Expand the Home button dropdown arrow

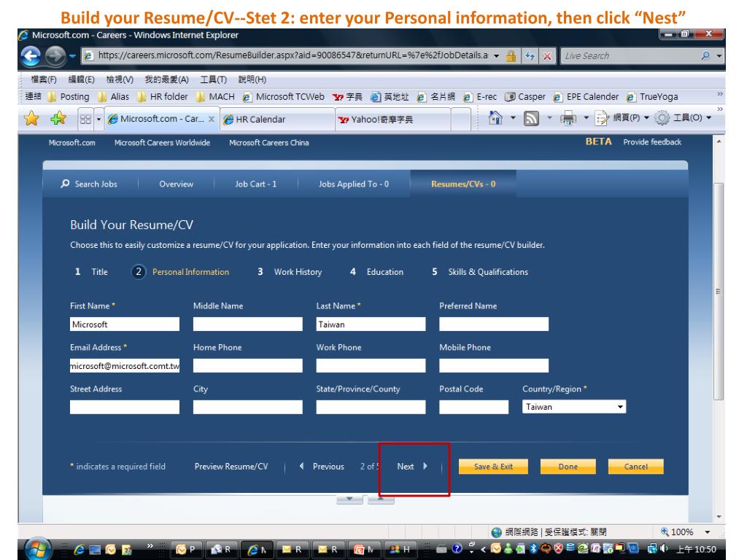coord(513,117)
